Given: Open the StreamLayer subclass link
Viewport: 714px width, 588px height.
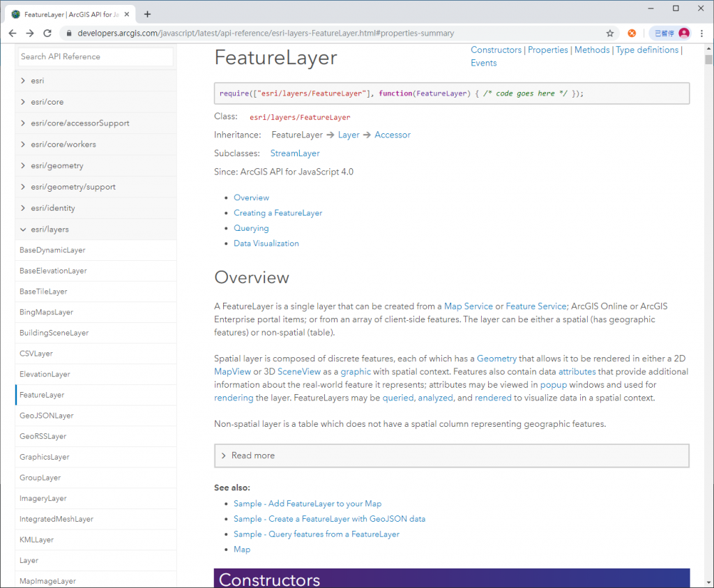Looking at the screenshot, I should click(295, 153).
